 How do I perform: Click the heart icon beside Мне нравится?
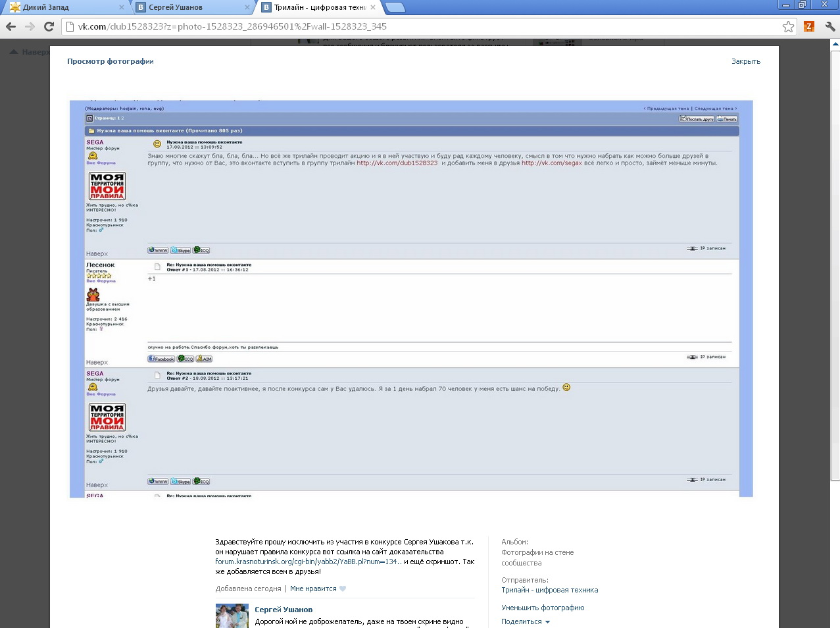point(343,589)
